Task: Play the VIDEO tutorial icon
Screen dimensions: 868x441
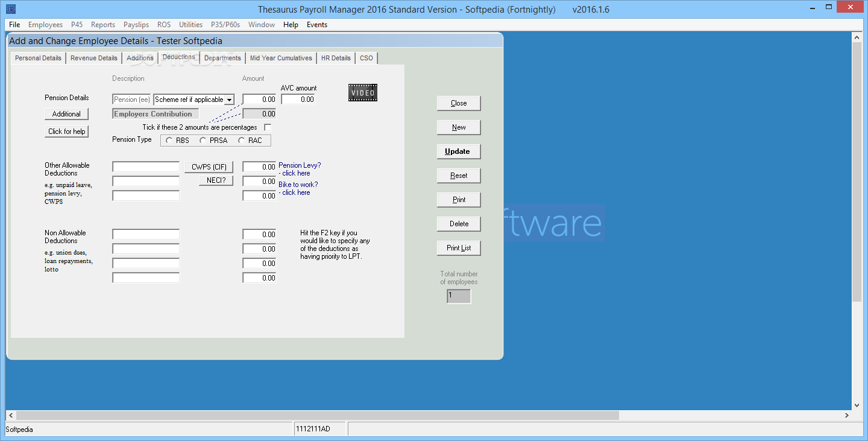Action: (363, 92)
